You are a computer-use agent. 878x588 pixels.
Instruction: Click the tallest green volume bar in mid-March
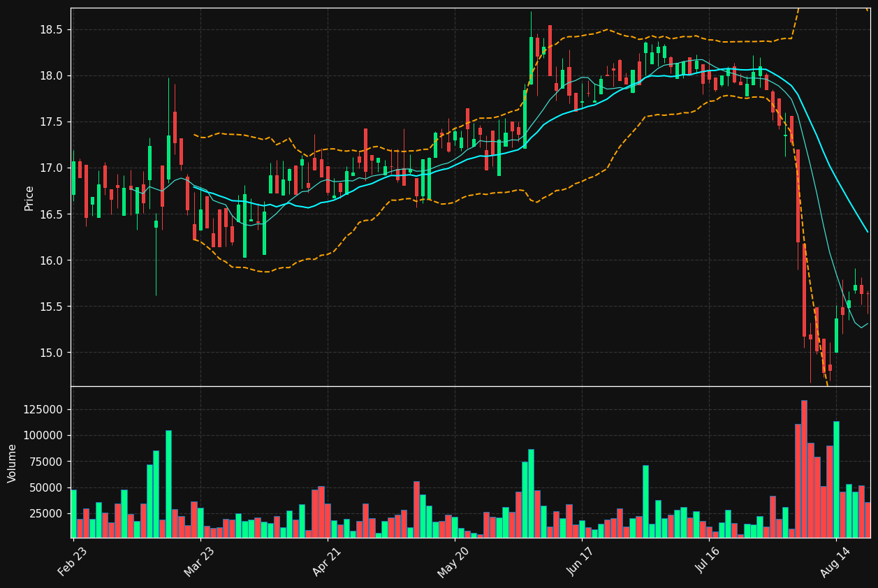click(x=168, y=484)
